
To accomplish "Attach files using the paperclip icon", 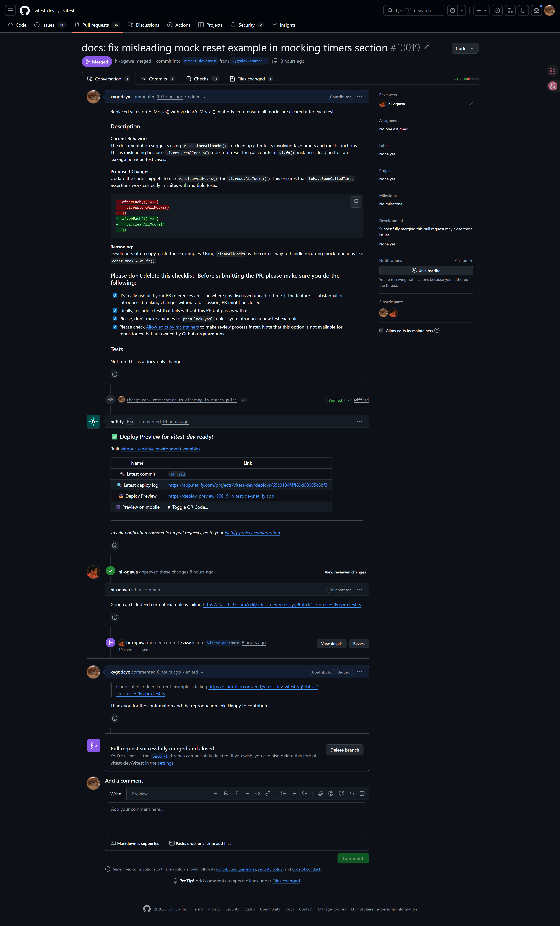I will (320, 793).
